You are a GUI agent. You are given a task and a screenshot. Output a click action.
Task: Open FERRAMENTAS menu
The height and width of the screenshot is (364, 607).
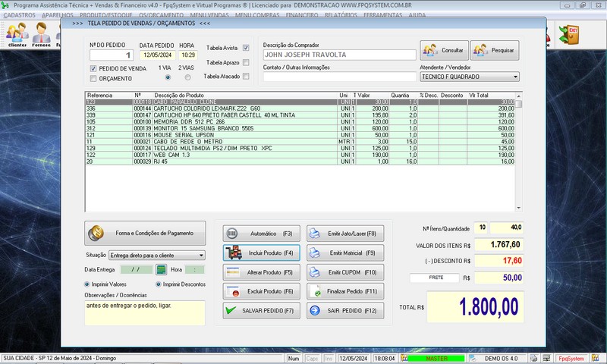pos(383,15)
